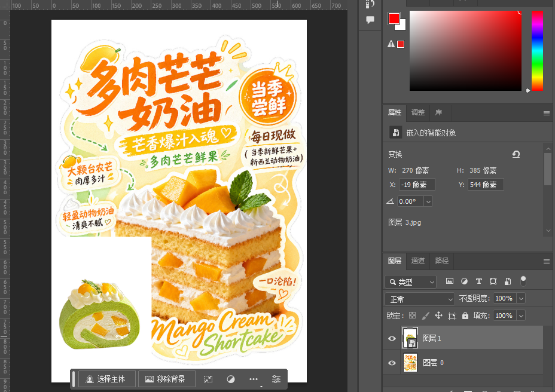This screenshot has height=392, width=555.
Task: Lock artboard nesting icon
Action: tap(452, 316)
